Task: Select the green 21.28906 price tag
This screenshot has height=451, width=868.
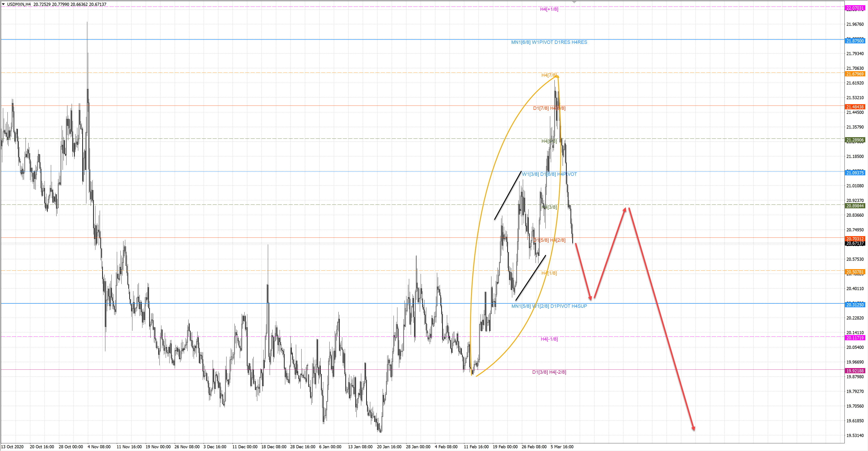Action: [855, 140]
